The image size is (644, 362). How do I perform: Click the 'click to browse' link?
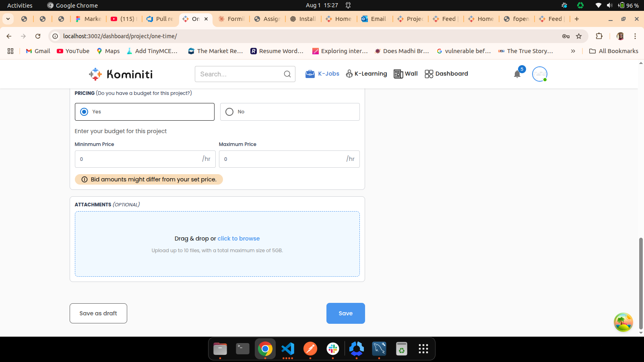239,239
